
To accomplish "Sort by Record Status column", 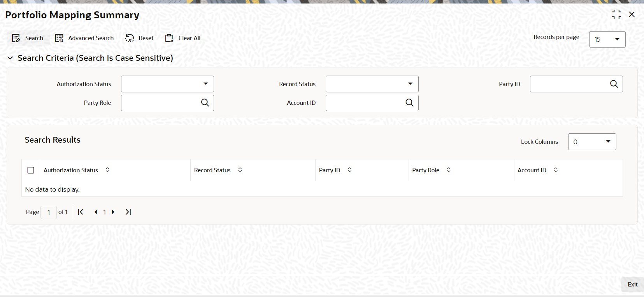I will (x=240, y=170).
